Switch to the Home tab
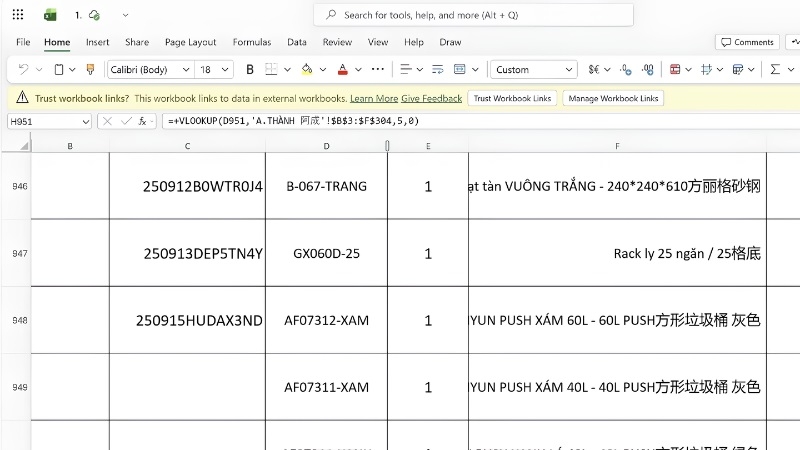This screenshot has height=450, width=800. pyautogui.click(x=57, y=42)
